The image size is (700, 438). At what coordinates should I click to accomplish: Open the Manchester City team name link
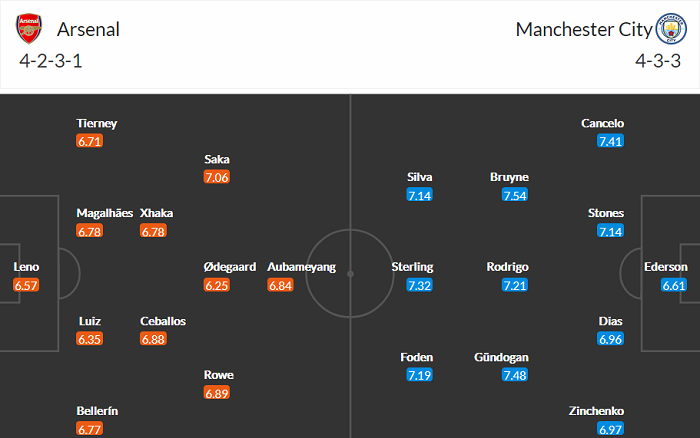tap(583, 29)
